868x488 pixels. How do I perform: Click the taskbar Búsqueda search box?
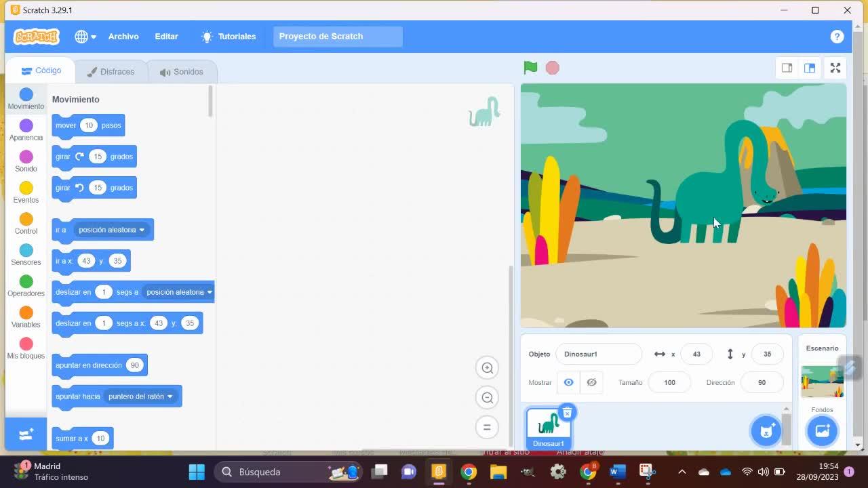coord(288,472)
